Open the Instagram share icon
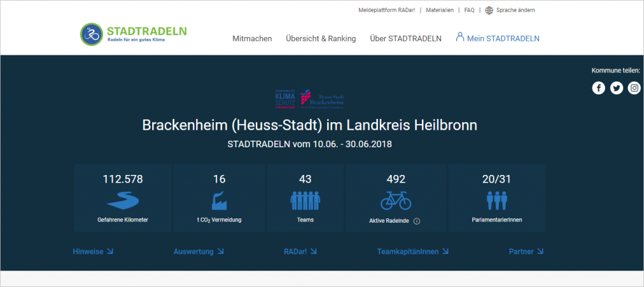The width and height of the screenshot is (644, 287). [635, 88]
